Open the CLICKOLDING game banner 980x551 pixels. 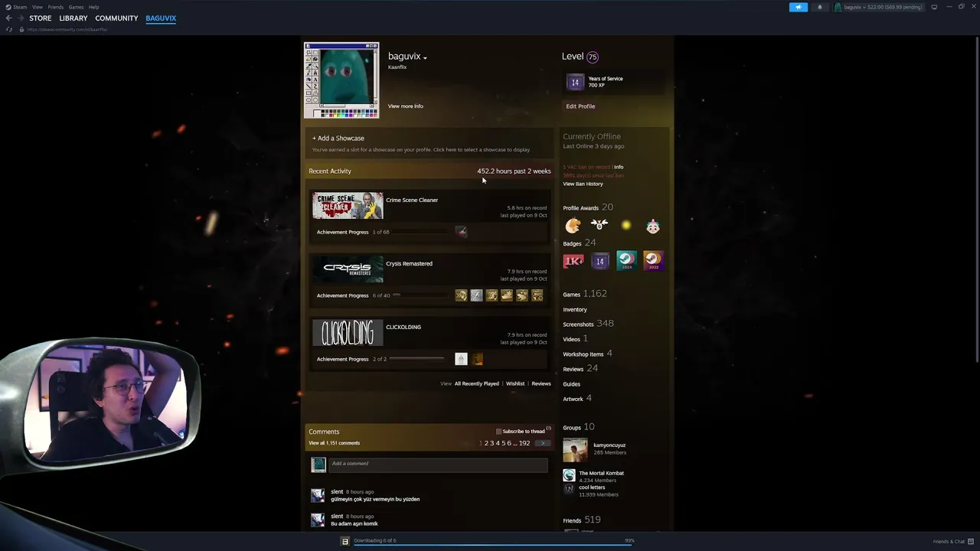tap(348, 333)
